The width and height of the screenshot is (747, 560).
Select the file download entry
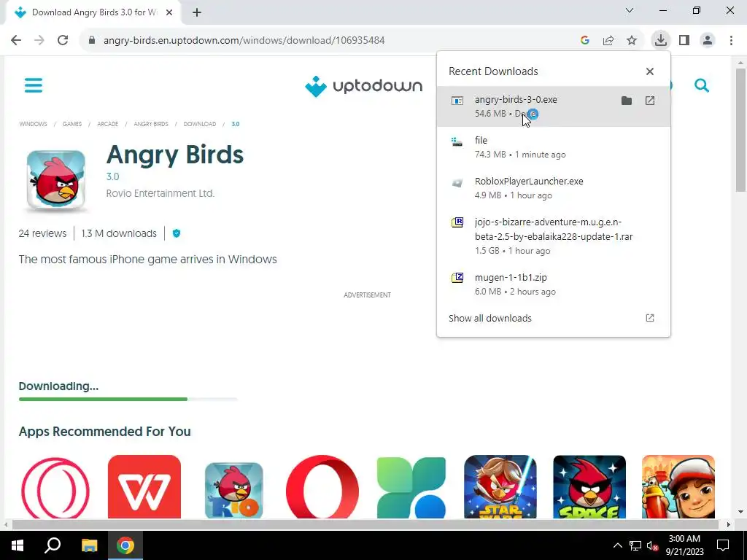[553, 147]
